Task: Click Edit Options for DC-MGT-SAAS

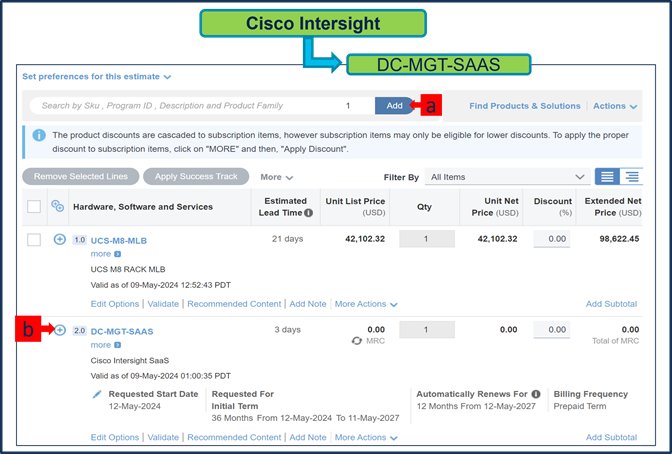Action: click(x=115, y=437)
